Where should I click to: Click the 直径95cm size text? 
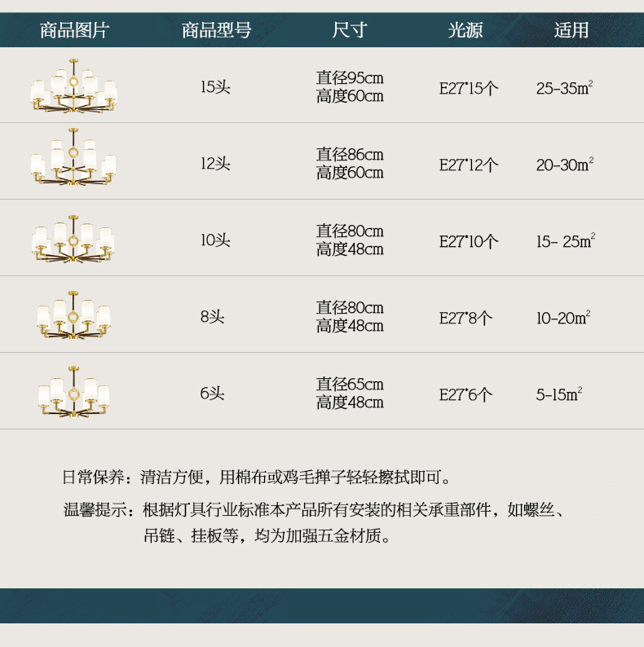point(350,79)
